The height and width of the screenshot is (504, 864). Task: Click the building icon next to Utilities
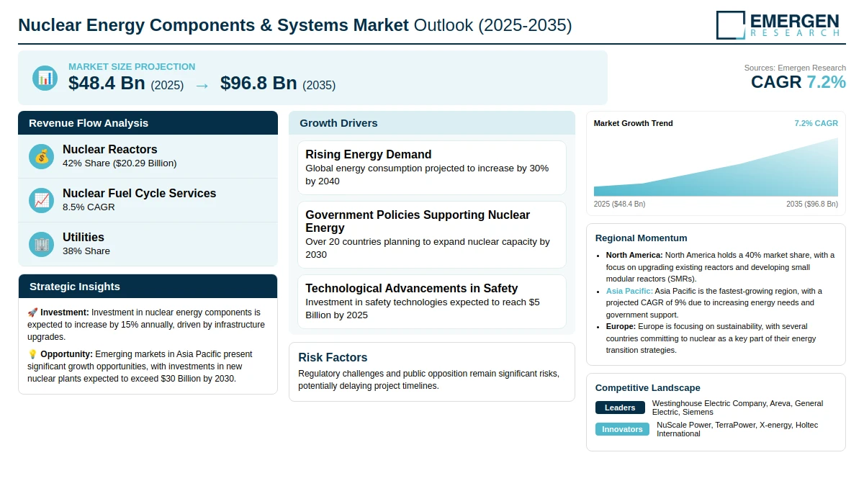coord(42,244)
